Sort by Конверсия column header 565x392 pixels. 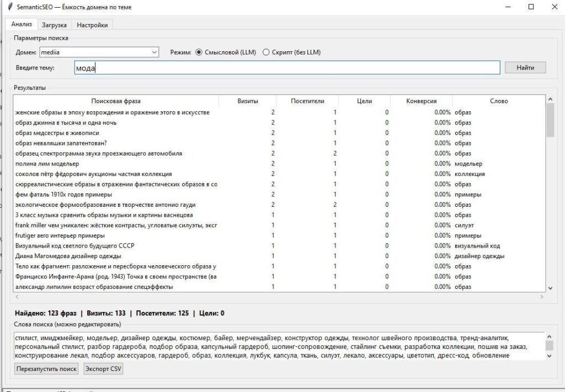[421, 101]
